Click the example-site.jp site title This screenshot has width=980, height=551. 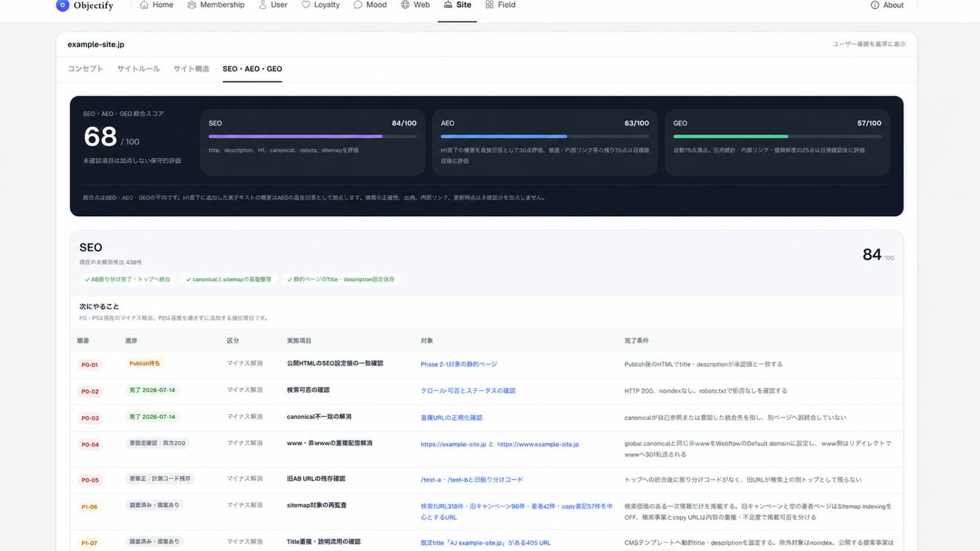96,44
